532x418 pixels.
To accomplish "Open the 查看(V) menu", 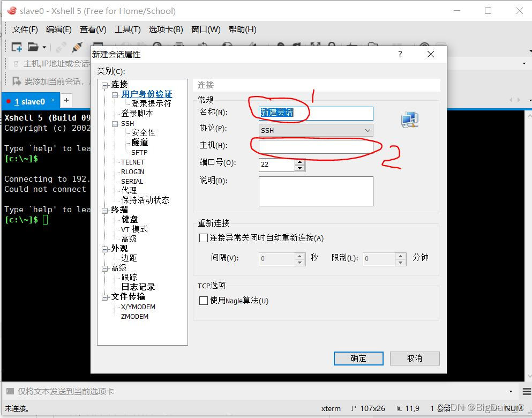I will pos(93,29).
